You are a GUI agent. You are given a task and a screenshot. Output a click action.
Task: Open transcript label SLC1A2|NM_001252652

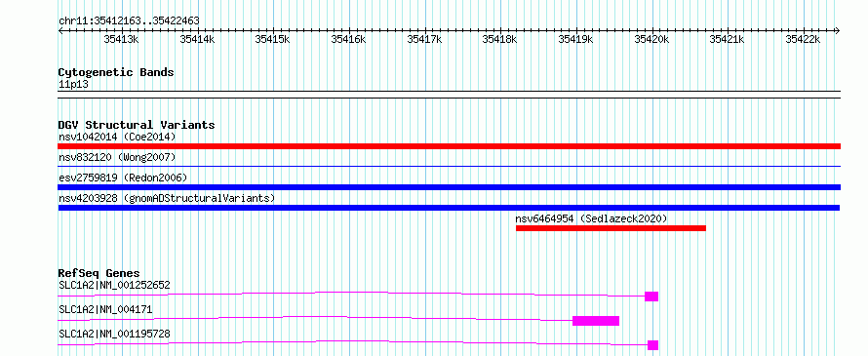pos(114,286)
